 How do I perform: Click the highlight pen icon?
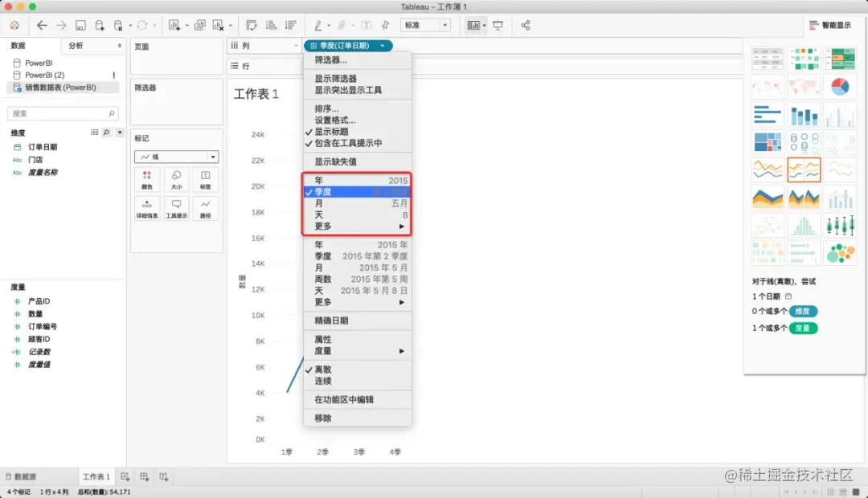[x=318, y=25]
